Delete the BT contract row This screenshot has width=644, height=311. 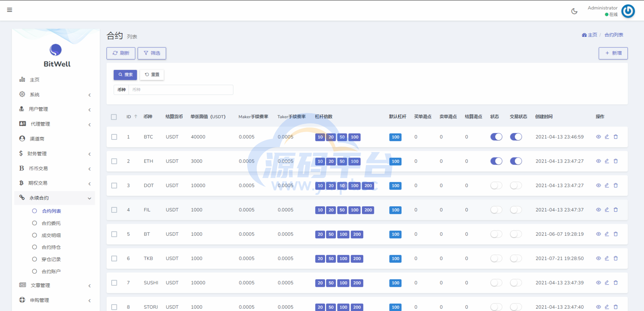[616, 234]
